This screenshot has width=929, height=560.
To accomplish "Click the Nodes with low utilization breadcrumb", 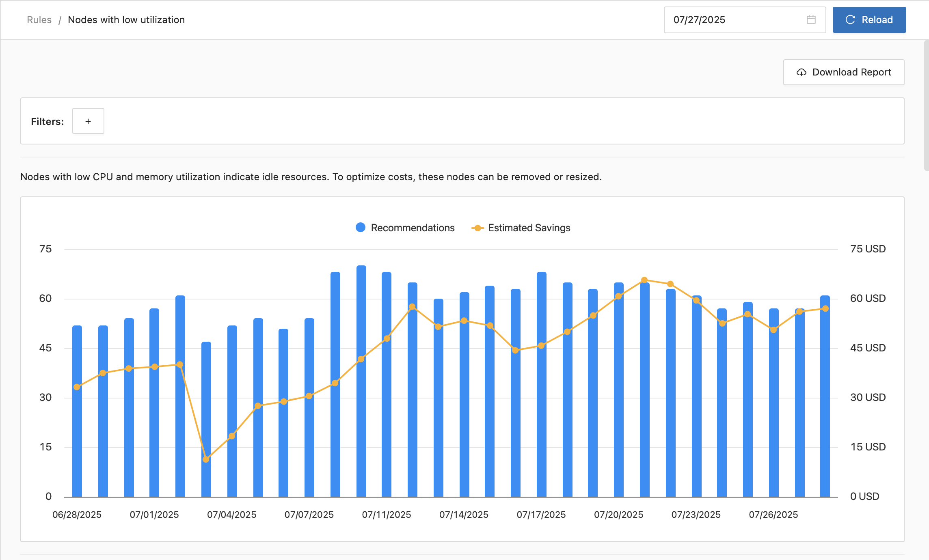I will [x=126, y=19].
